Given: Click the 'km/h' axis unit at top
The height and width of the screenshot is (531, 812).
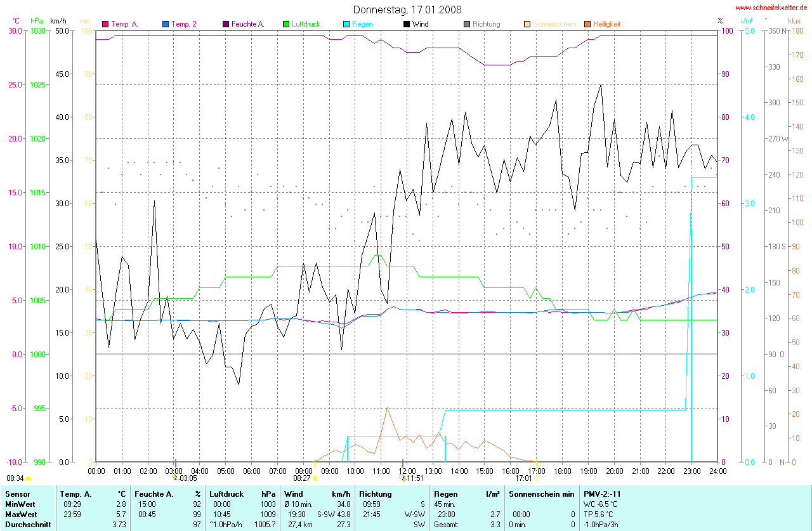Looking at the screenshot, I should pos(58,21).
